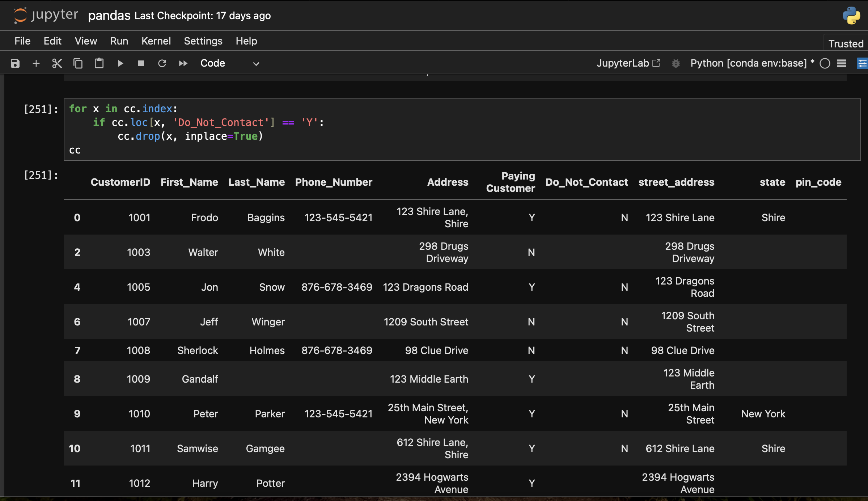Click the Python logo icon top right

(x=851, y=16)
